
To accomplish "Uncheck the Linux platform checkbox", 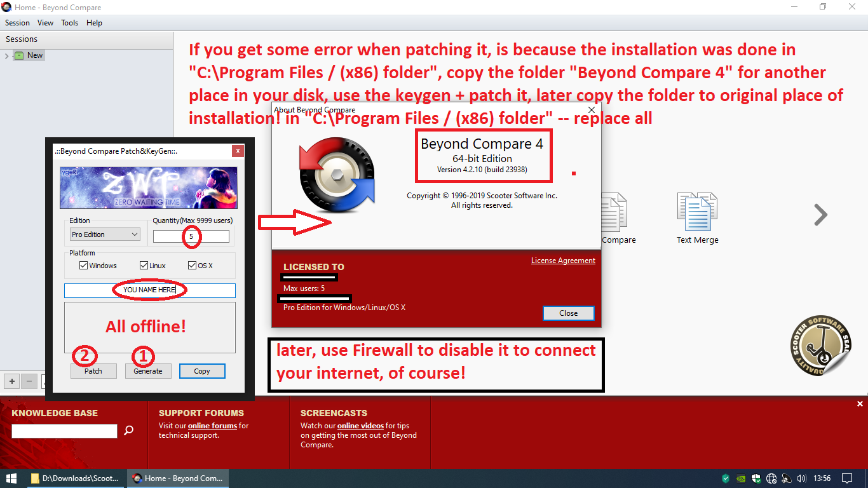I will coord(144,266).
